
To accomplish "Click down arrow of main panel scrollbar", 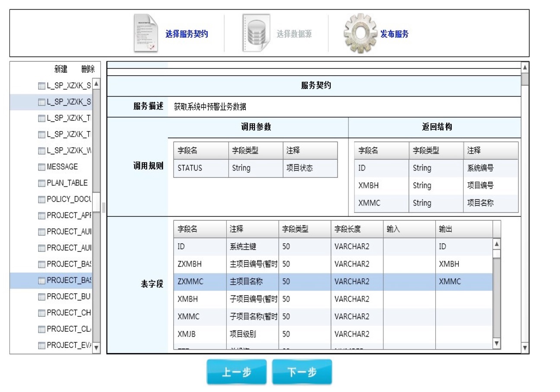I will [x=525, y=347].
